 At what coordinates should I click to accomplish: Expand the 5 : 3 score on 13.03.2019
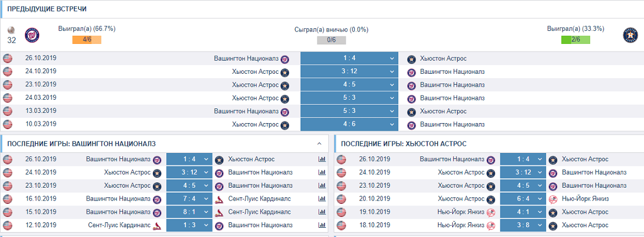pos(349,111)
